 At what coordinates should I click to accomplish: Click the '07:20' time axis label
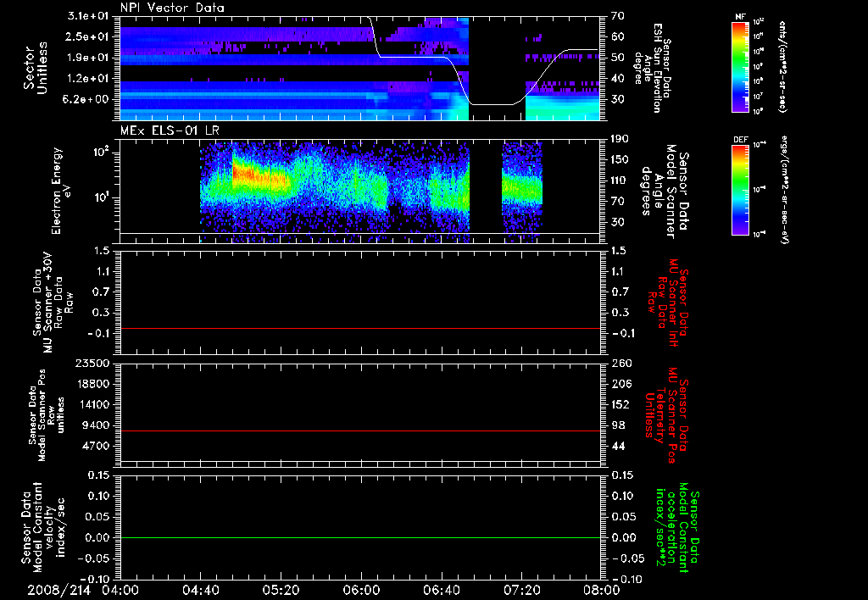[521, 590]
